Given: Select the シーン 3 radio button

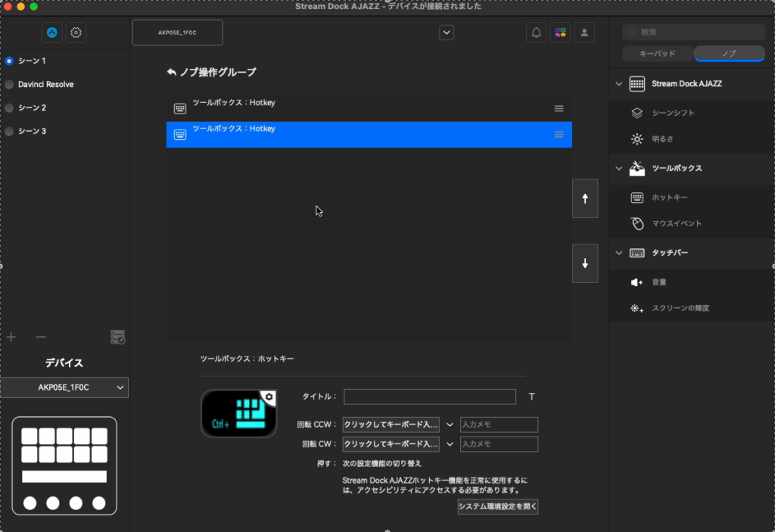Looking at the screenshot, I should pos(9,131).
